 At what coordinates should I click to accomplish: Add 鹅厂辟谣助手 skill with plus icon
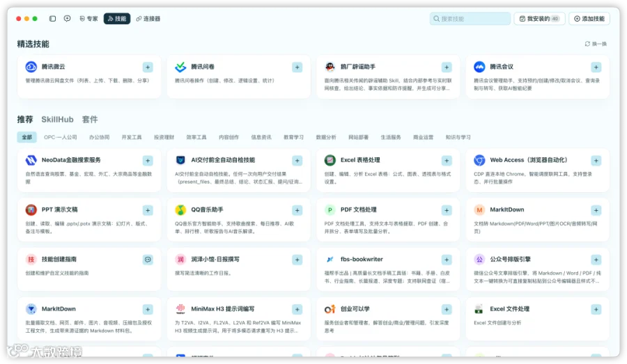click(x=447, y=67)
